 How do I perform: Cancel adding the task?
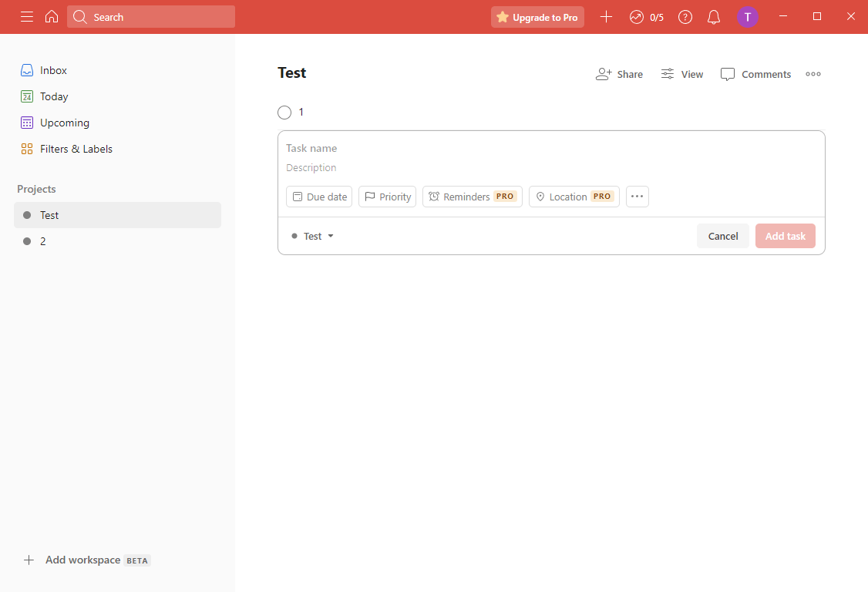(x=723, y=236)
